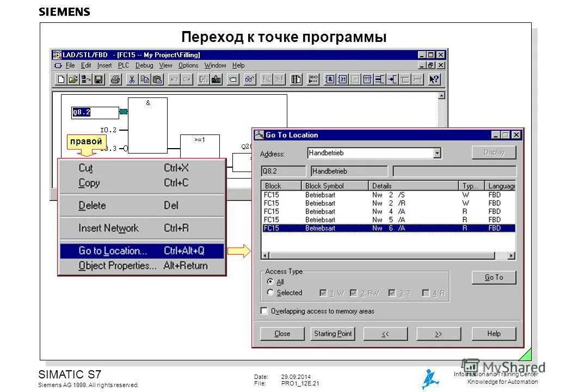Toggle the 4: R checkbox
Screen dimensions: 566x392
point(426,293)
